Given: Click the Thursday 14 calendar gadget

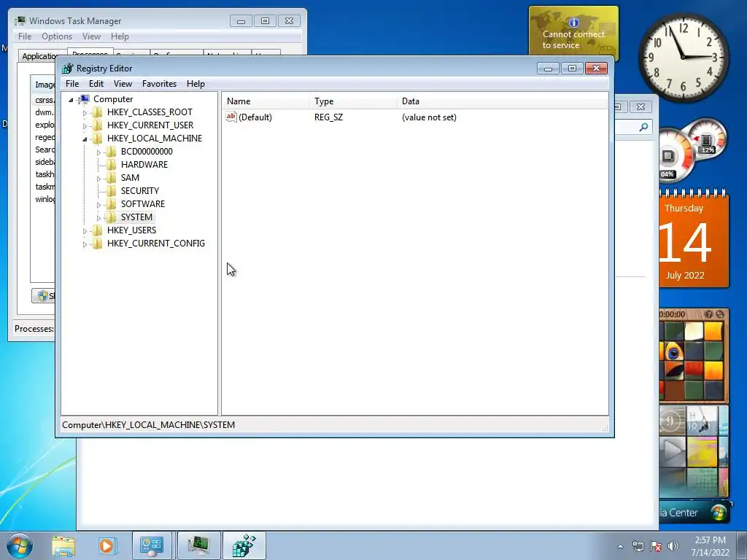Looking at the screenshot, I should [x=694, y=238].
